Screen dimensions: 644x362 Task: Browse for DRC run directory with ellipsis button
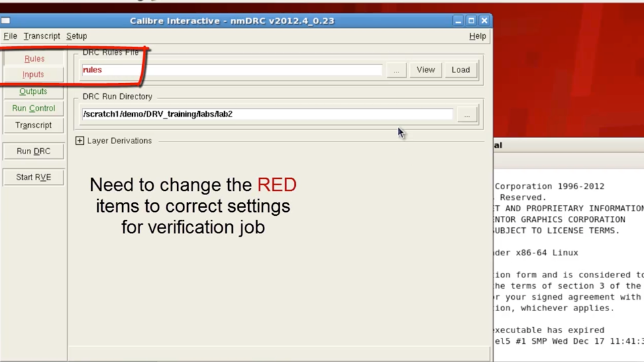click(467, 115)
